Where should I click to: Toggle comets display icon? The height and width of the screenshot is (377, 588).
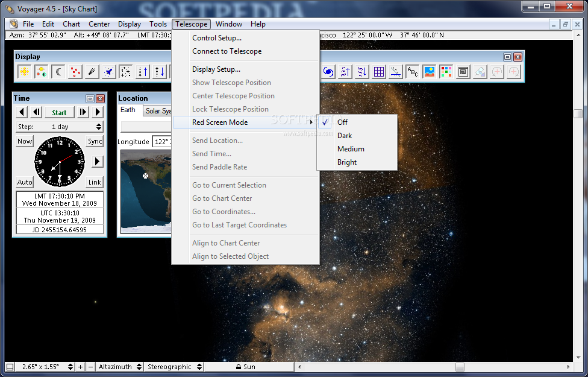coord(92,71)
